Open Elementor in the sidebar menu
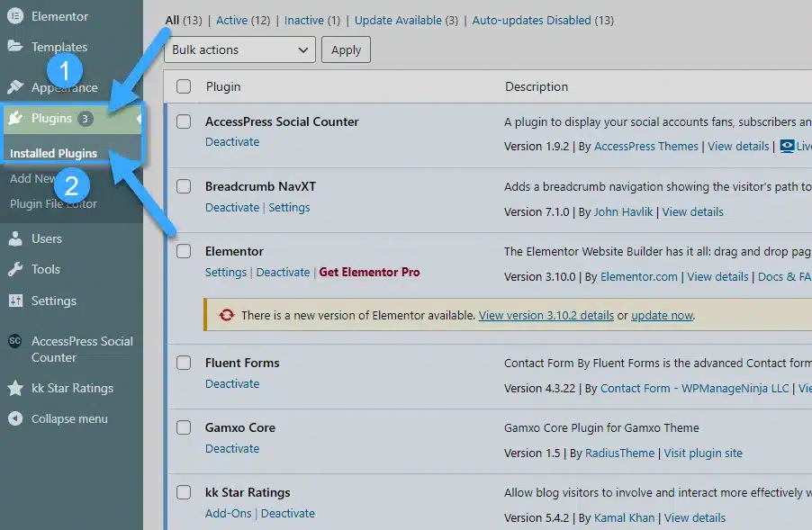The height and width of the screenshot is (530, 812). point(59,16)
